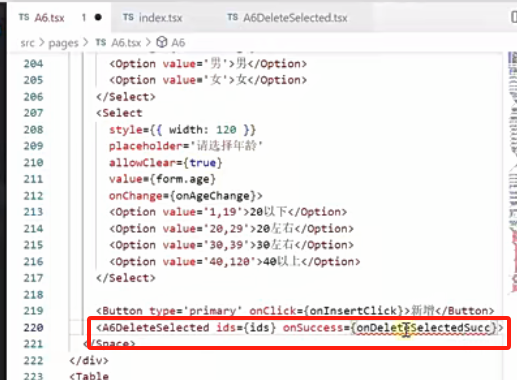Screen dimensions: 517x380
Task: Click the TS icon of index.tsx tab
Action: pos(128,17)
